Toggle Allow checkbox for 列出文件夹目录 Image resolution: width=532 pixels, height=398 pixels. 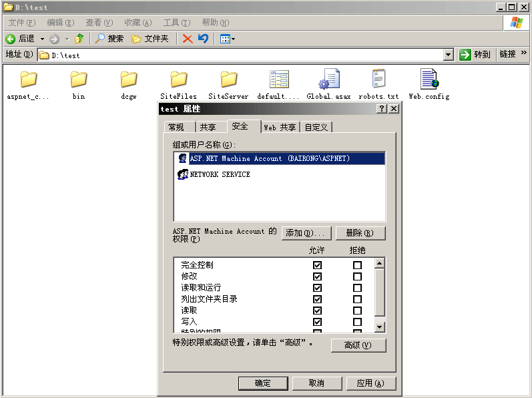click(x=317, y=299)
